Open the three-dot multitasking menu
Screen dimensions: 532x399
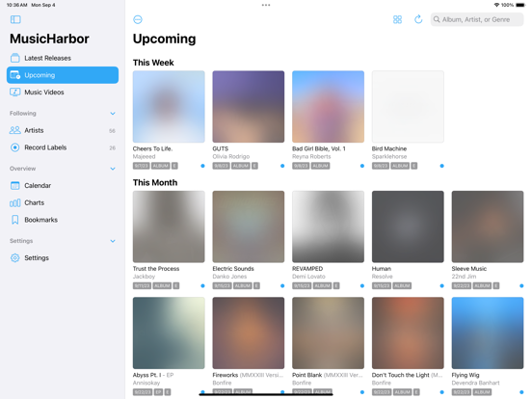coord(266,5)
